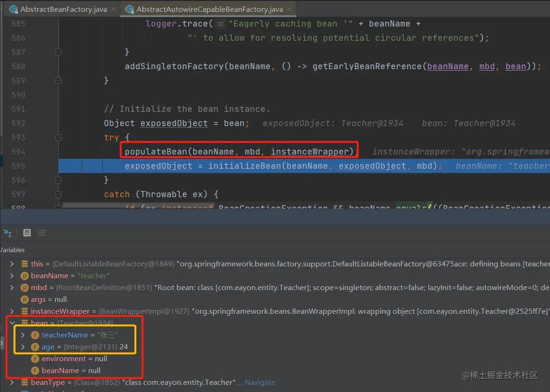Click line number 595 in the gutter
550x392 pixels.
(x=18, y=166)
